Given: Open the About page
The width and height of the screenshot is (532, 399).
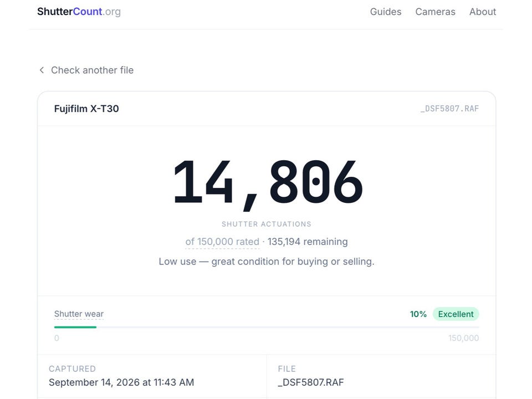Looking at the screenshot, I should (483, 12).
